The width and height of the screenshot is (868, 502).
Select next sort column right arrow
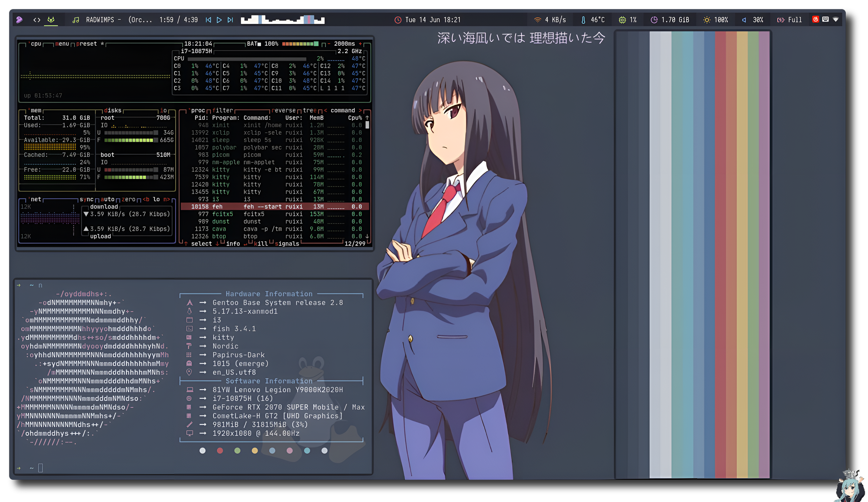coord(360,110)
